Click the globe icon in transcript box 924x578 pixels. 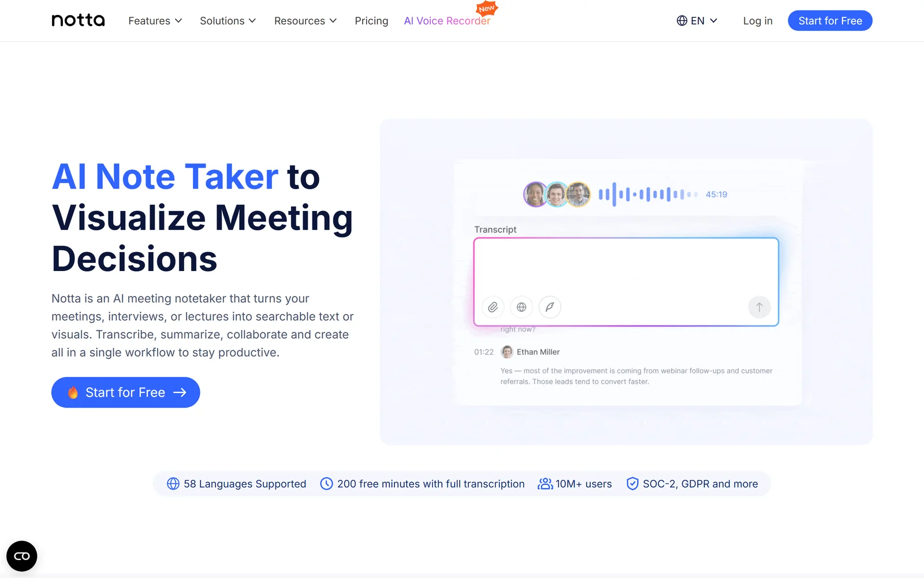[521, 307]
